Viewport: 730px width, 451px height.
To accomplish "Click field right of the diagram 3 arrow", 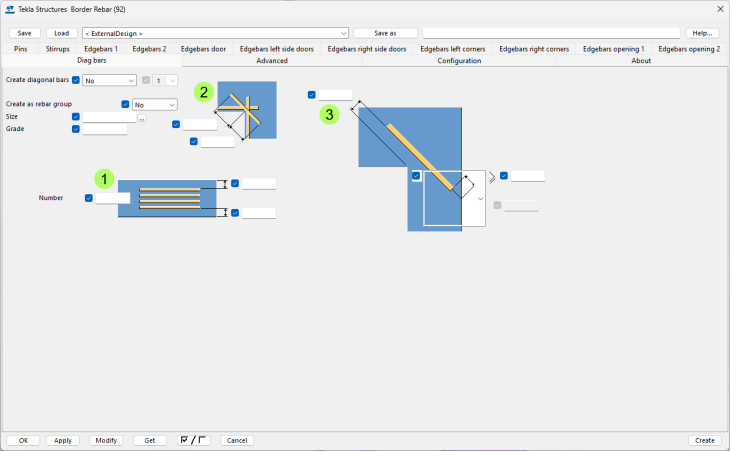I will click(527, 175).
